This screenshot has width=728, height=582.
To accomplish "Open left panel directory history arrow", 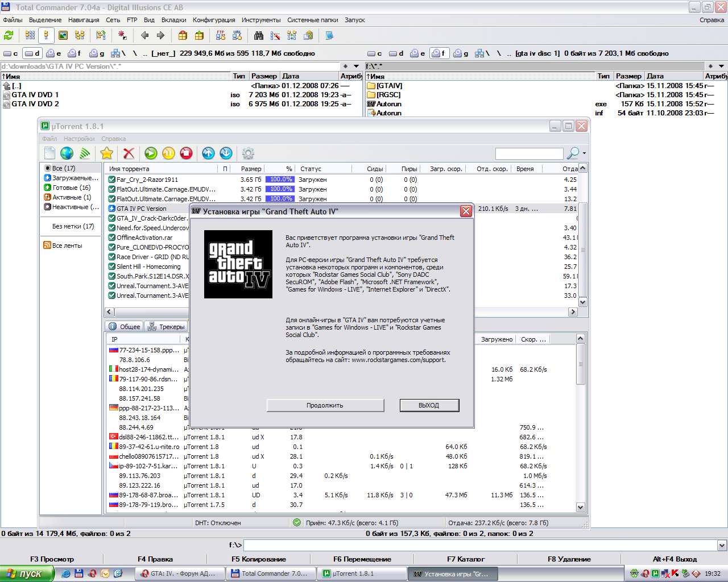I will coord(356,66).
